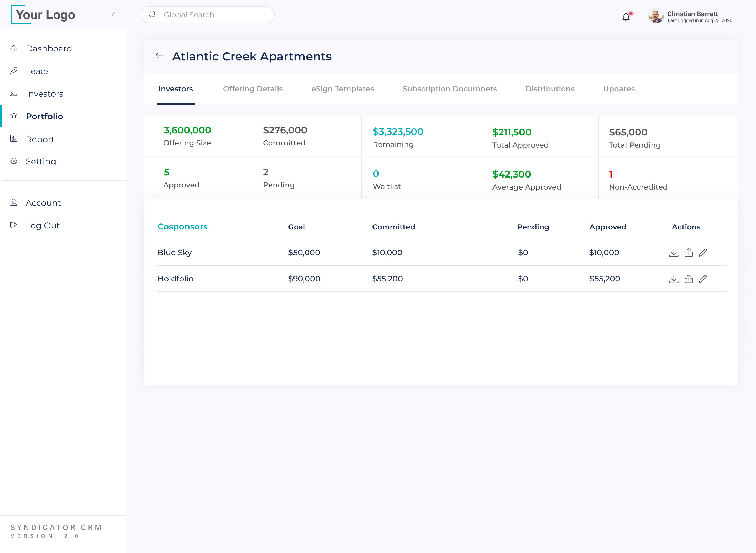View the Distributions tab
The height and width of the screenshot is (553, 756).
point(549,89)
